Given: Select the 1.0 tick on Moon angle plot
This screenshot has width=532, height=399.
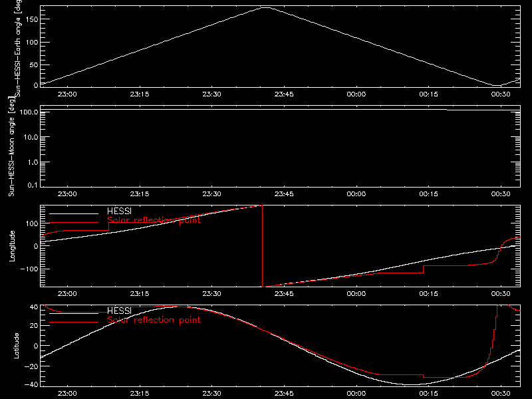Looking at the screenshot, I should pyautogui.click(x=33, y=162).
